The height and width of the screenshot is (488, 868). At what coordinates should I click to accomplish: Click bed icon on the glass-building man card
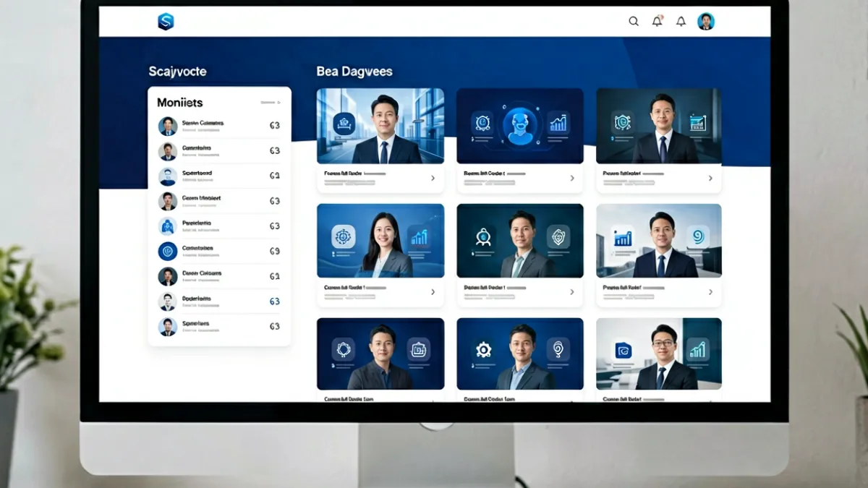point(344,123)
